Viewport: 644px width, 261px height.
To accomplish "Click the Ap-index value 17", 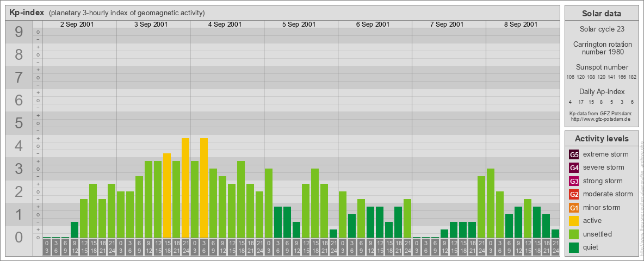I will click(581, 102).
